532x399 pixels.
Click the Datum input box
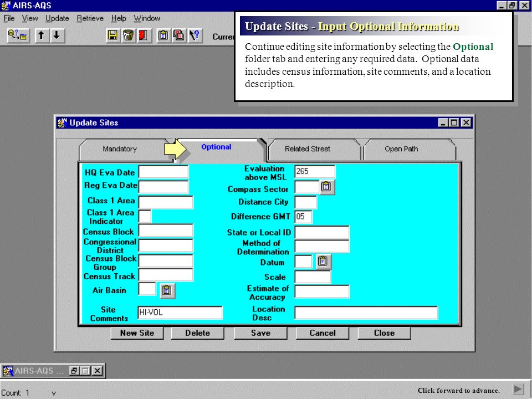pos(303,261)
